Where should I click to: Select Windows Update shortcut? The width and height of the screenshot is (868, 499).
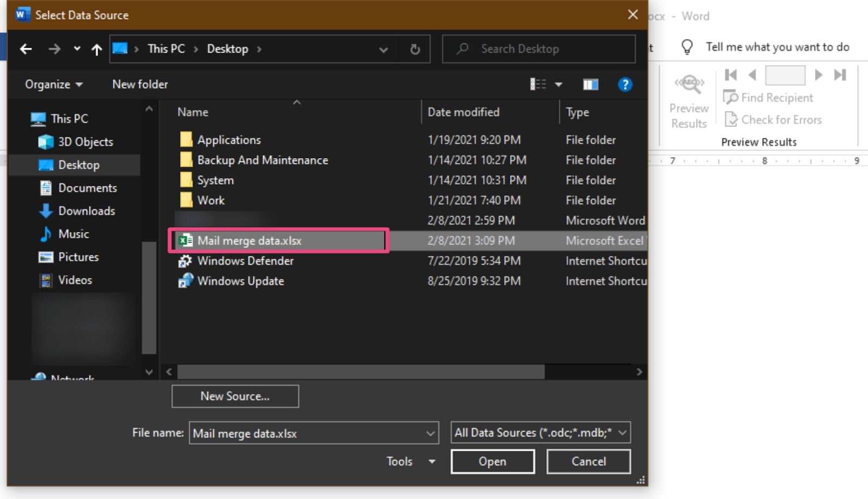240,281
